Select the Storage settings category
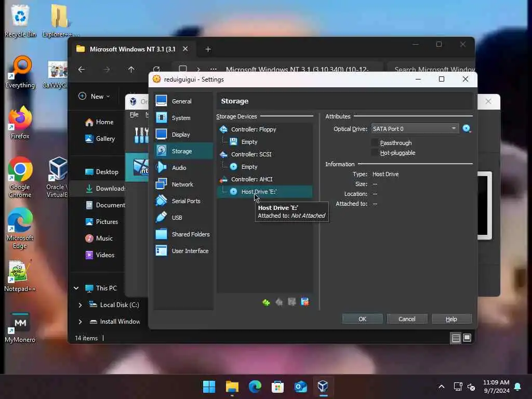Viewport: 532px width, 399px height. (183, 151)
